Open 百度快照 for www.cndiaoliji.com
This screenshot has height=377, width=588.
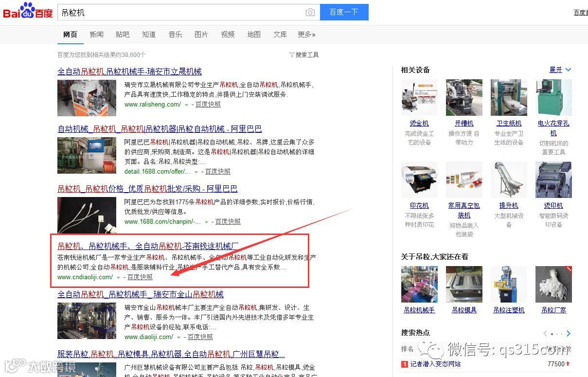(140, 277)
